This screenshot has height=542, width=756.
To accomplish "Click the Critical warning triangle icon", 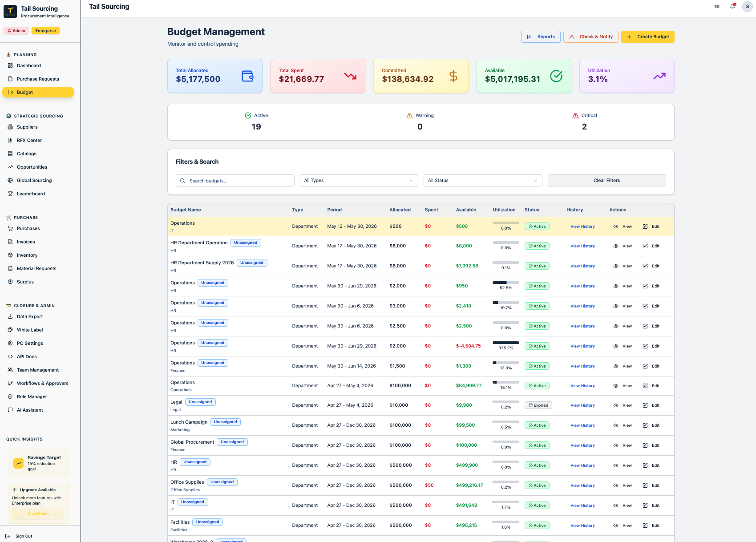I will pos(576,115).
